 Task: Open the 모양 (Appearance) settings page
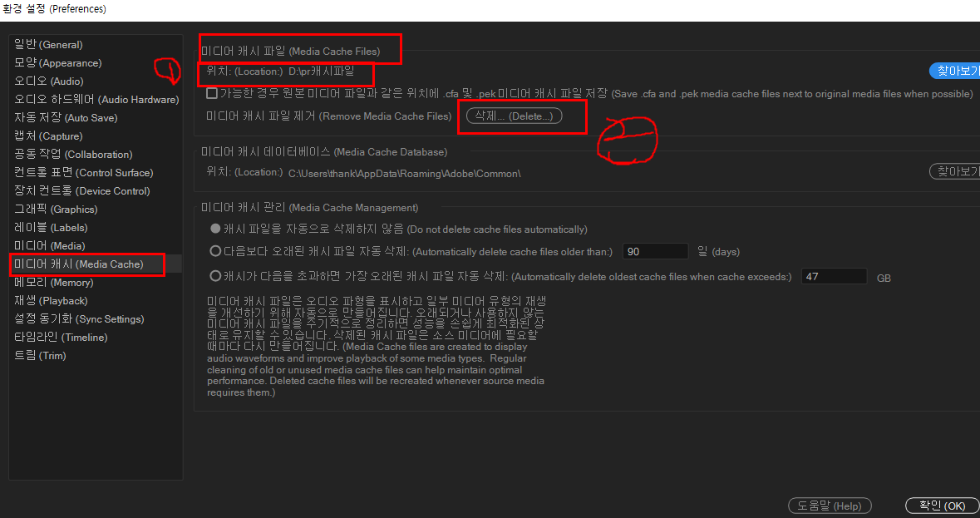click(x=55, y=62)
